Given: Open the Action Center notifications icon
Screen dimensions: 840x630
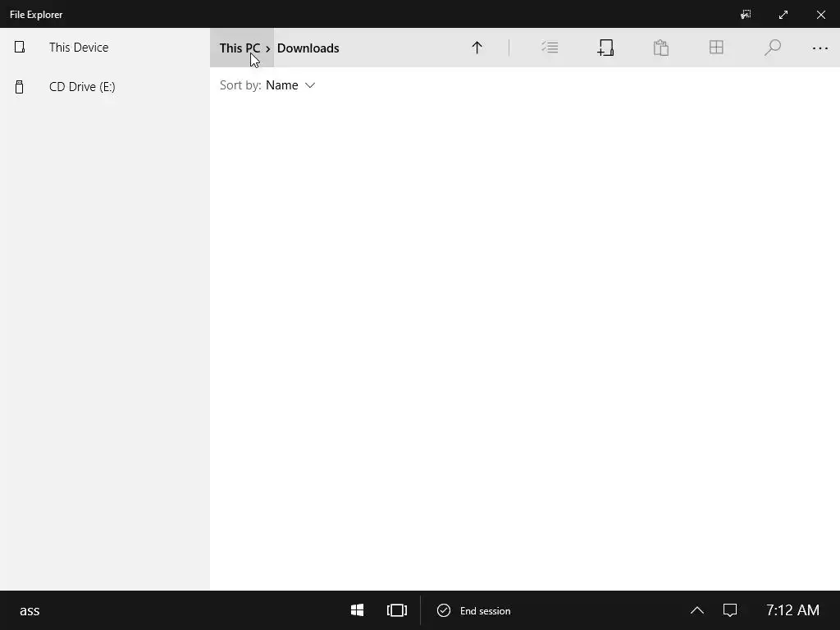Looking at the screenshot, I should click(730, 610).
